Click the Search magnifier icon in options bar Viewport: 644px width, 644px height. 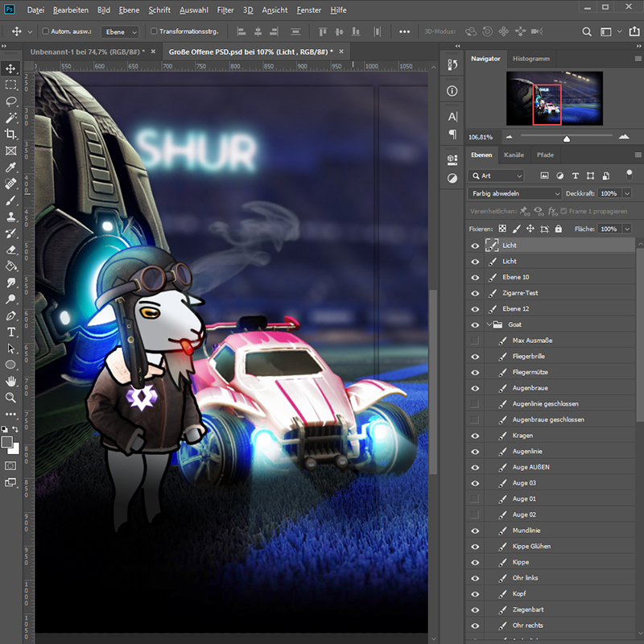587,31
